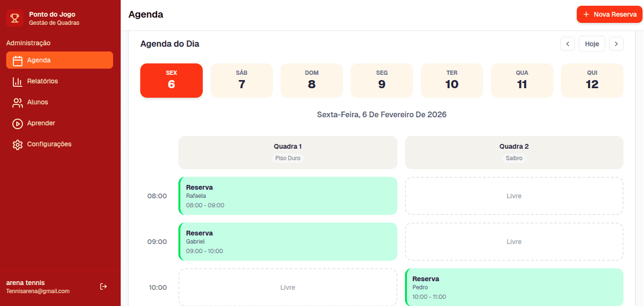
Task: Select the TER 10 day tab
Action: [x=452, y=80]
